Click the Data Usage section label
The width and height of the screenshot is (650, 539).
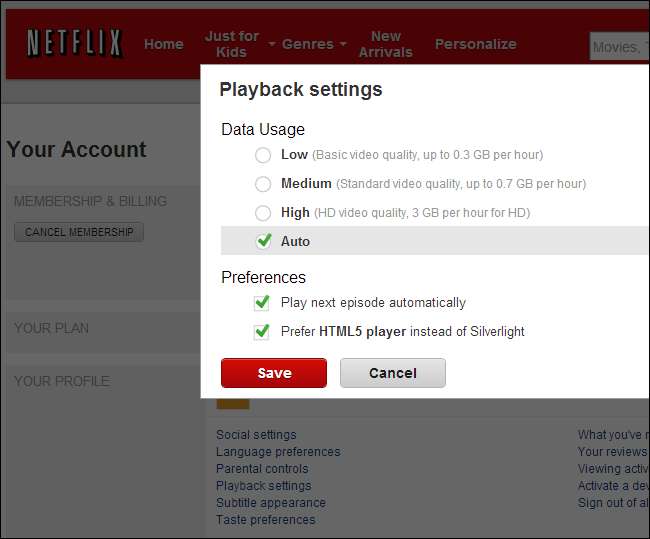coord(263,129)
